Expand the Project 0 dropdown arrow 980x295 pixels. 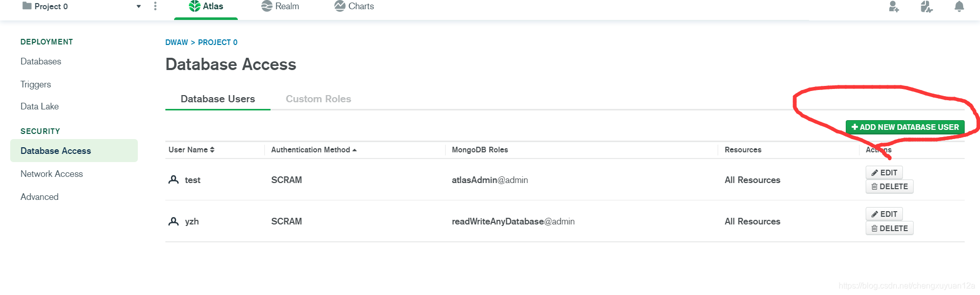(138, 7)
